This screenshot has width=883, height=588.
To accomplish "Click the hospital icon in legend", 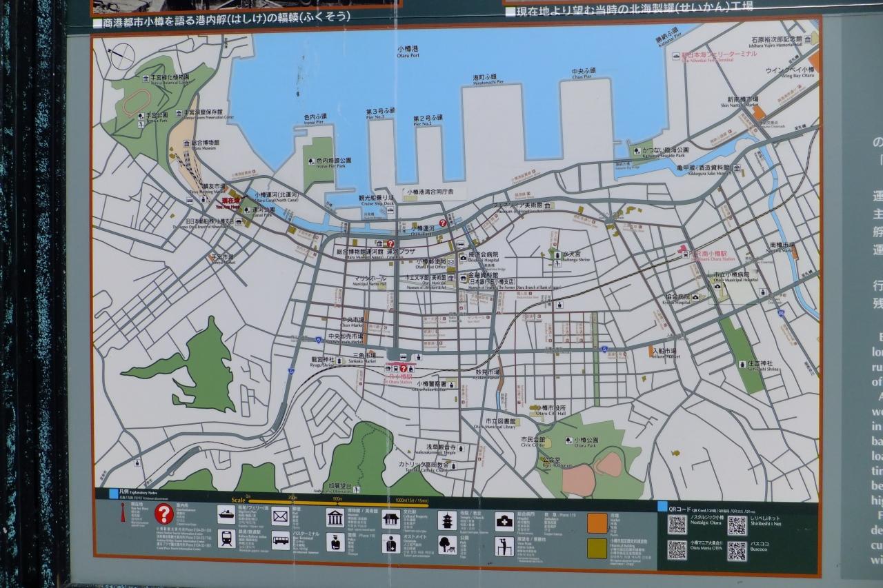I will tap(504, 522).
